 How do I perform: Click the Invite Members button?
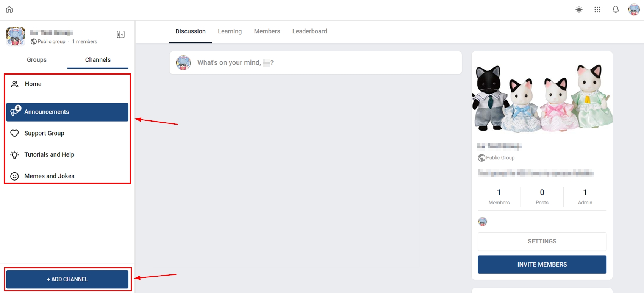(542, 264)
